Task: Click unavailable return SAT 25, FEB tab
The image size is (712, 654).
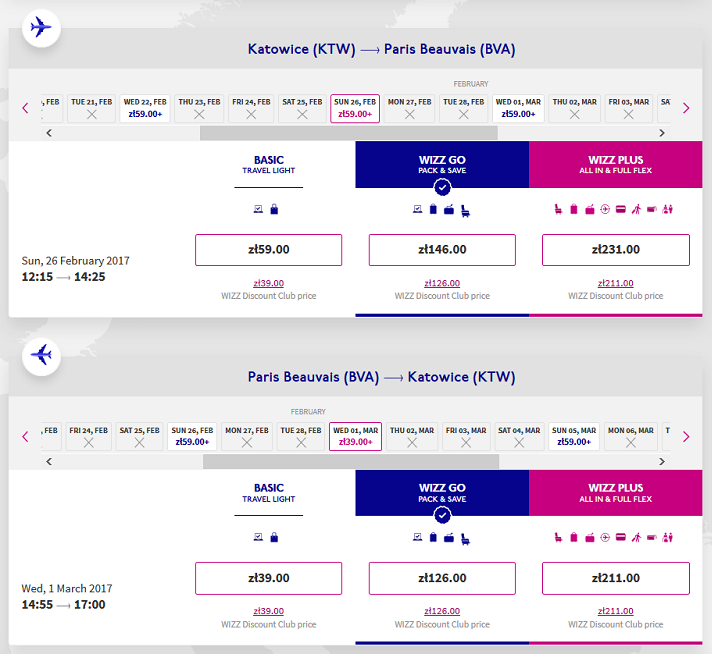Action: pos(139,436)
